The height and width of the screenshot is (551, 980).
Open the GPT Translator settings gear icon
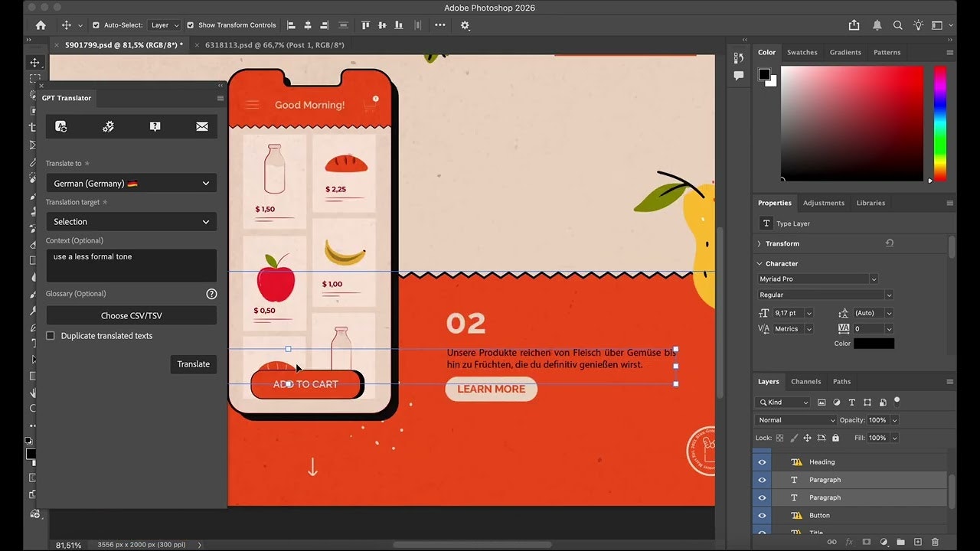point(108,126)
